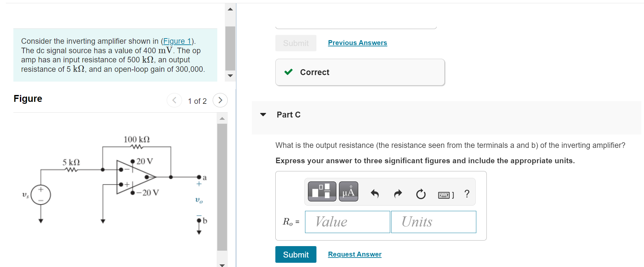Click up arrow of problem text scrollbar
The height and width of the screenshot is (267, 644).
[x=230, y=9]
